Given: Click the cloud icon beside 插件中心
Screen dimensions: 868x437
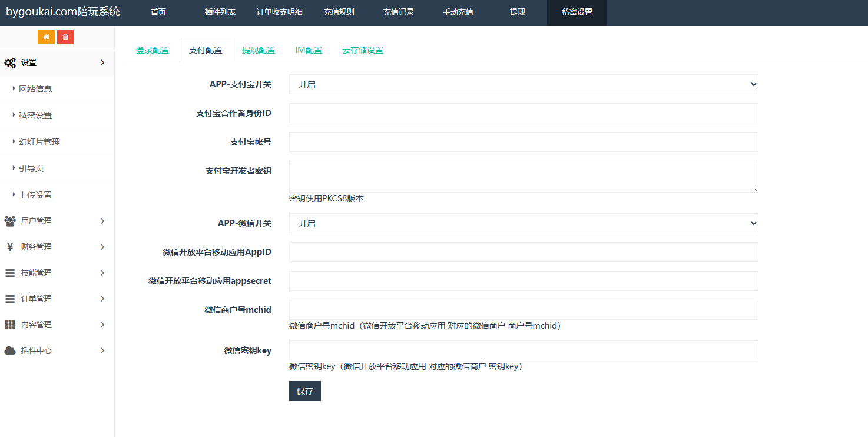Looking at the screenshot, I should pyautogui.click(x=10, y=350).
